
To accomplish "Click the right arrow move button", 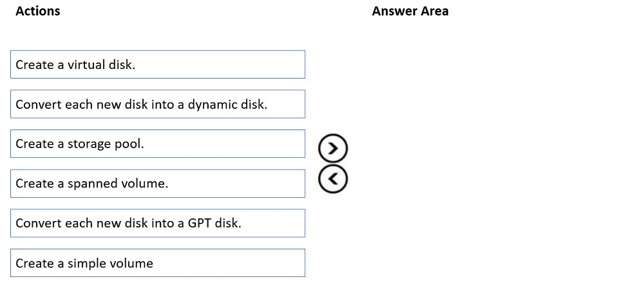I will [x=333, y=147].
